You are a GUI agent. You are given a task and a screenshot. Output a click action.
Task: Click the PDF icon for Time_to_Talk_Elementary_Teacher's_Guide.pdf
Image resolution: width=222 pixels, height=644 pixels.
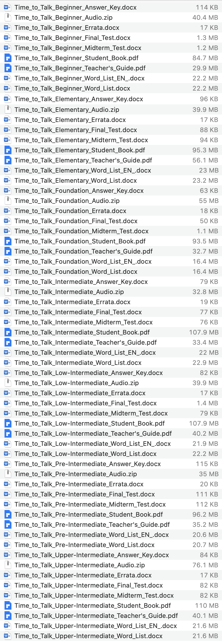coord(7,160)
